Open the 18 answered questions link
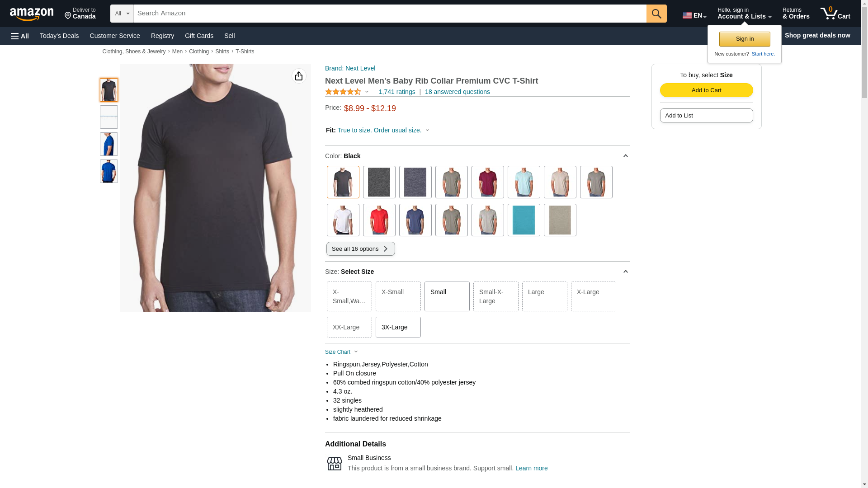The image size is (868, 488). [x=457, y=92]
